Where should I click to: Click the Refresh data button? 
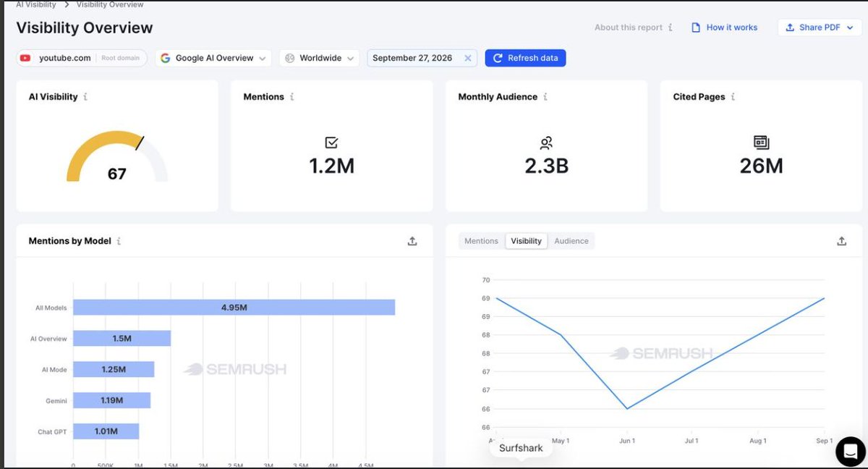click(525, 58)
